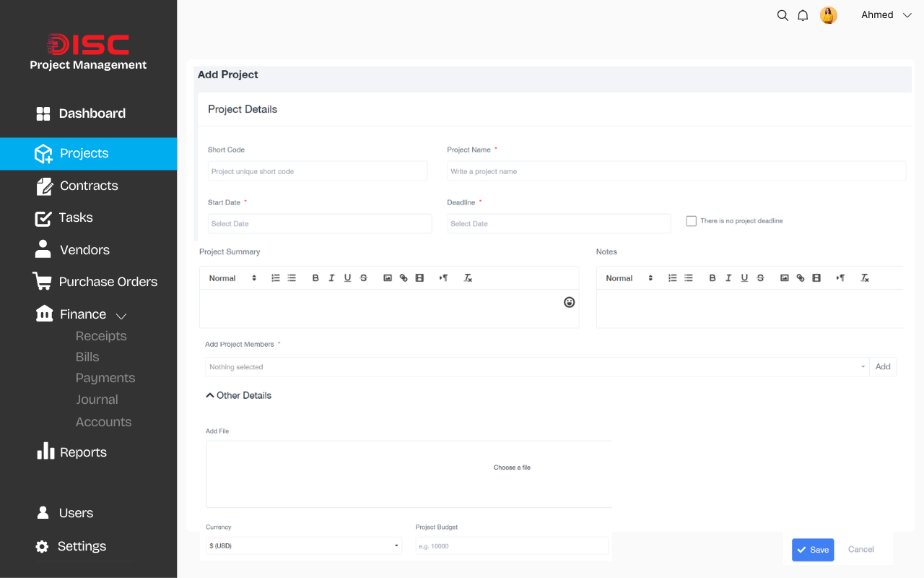The width and height of the screenshot is (924, 578).
Task: Open the notifications bell
Action: coord(803,15)
